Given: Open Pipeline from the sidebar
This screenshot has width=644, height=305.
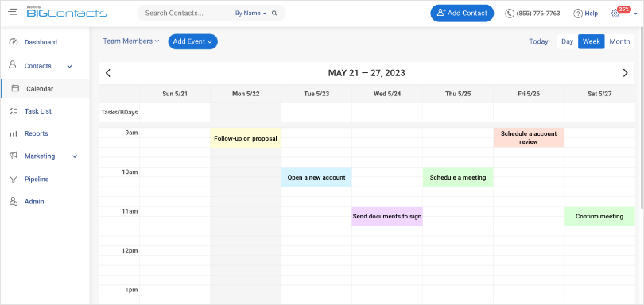Looking at the screenshot, I should coord(37,180).
